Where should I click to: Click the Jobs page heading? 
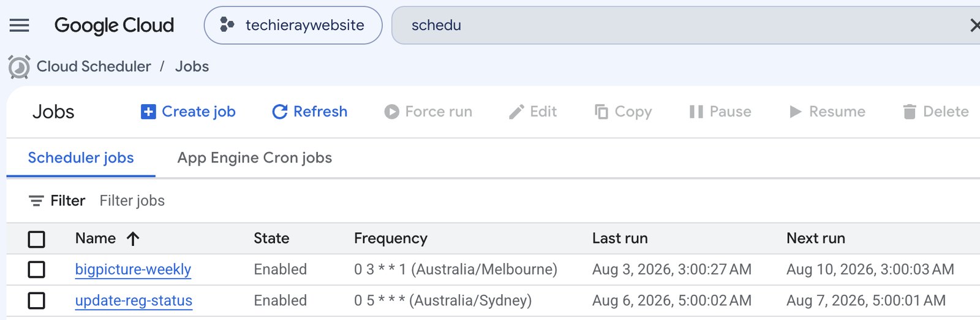coord(53,112)
